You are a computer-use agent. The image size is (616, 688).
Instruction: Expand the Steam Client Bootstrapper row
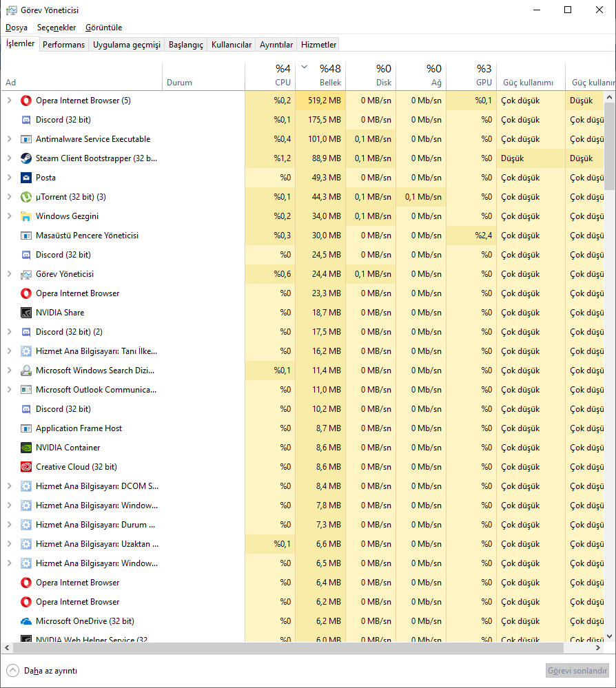click(9, 158)
